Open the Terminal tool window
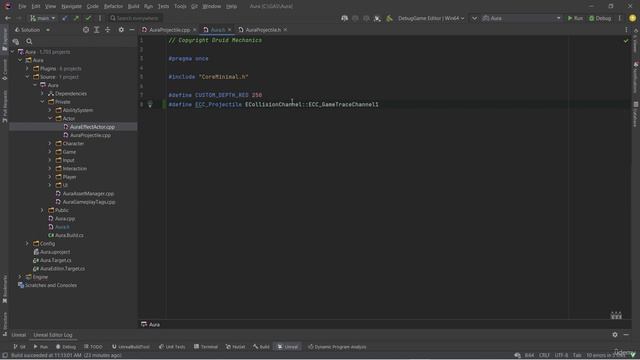Image resolution: width=640 pixels, height=360 pixels. pos(206,347)
